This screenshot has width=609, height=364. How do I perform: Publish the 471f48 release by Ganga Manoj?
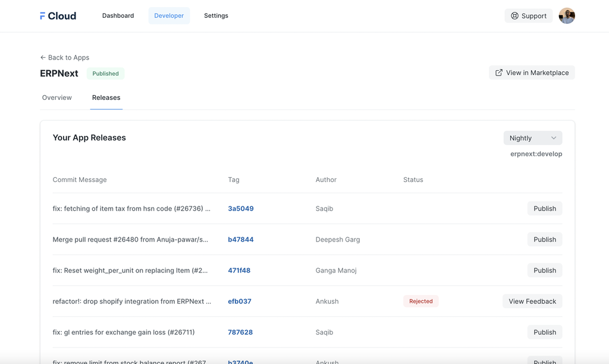(x=544, y=271)
